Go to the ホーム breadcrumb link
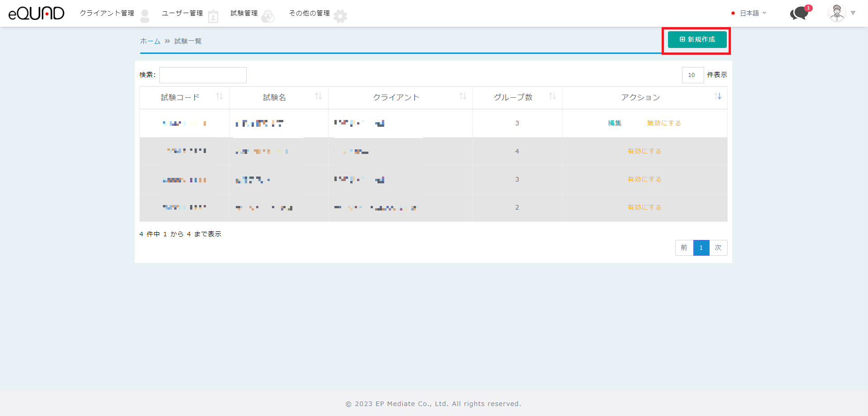Image resolution: width=868 pixels, height=416 pixels. 150,41
